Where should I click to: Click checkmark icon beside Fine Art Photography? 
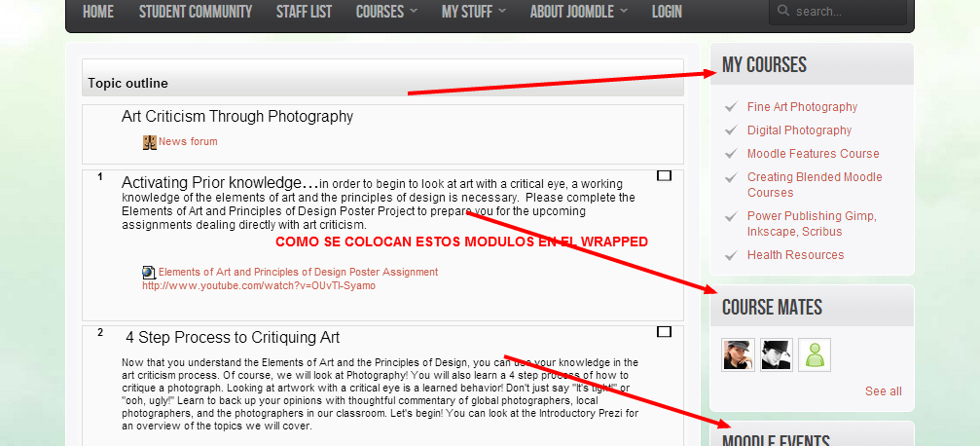pos(731,107)
